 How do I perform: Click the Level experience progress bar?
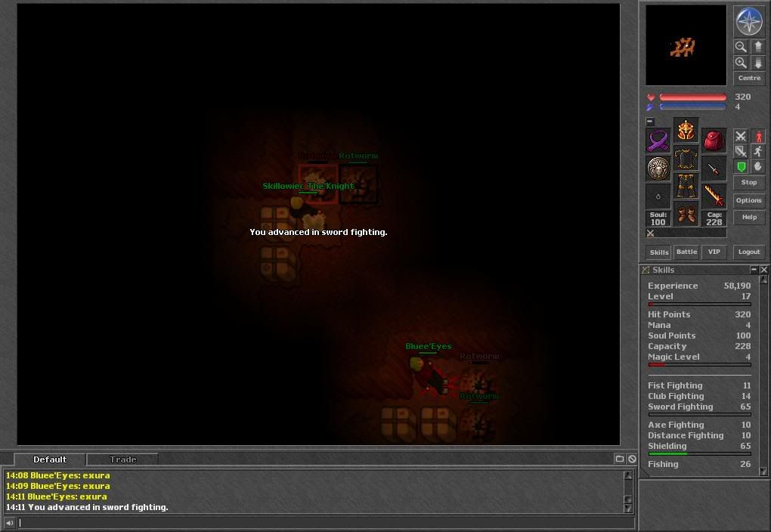pyautogui.click(x=699, y=304)
